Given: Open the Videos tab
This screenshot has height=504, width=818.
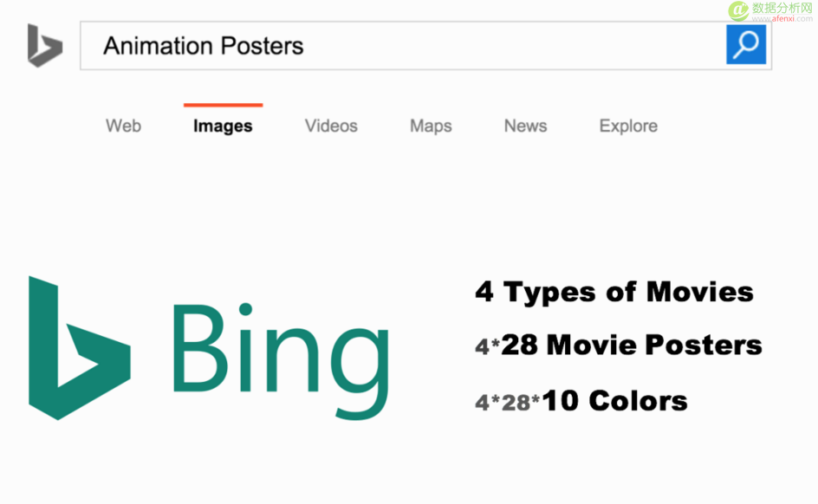Looking at the screenshot, I should [331, 126].
